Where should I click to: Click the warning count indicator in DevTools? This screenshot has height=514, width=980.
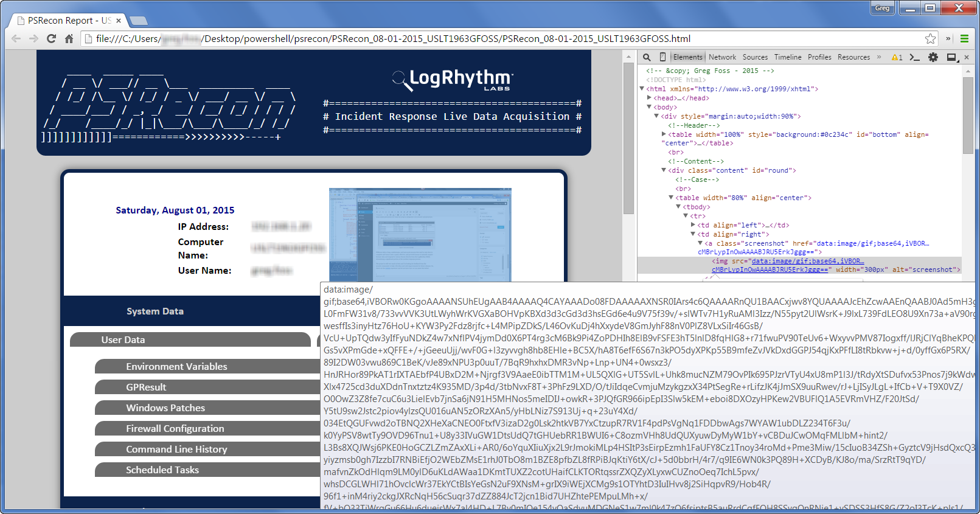click(897, 57)
